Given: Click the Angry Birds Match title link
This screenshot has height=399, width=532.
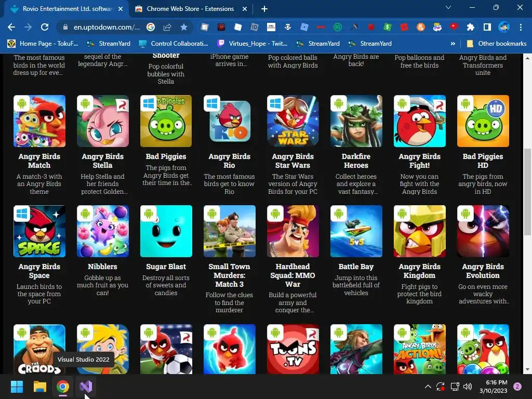Looking at the screenshot, I should pyautogui.click(x=39, y=161).
